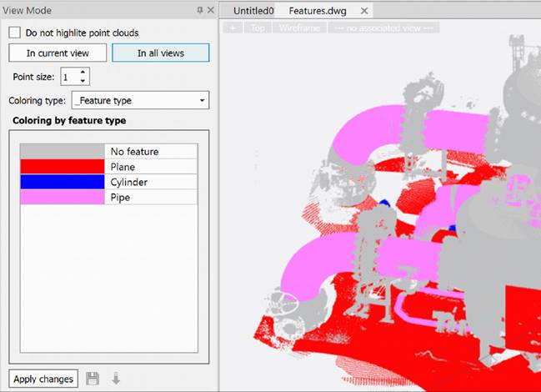Close the View Mode panel
The image size is (541, 392).
tap(210, 10)
